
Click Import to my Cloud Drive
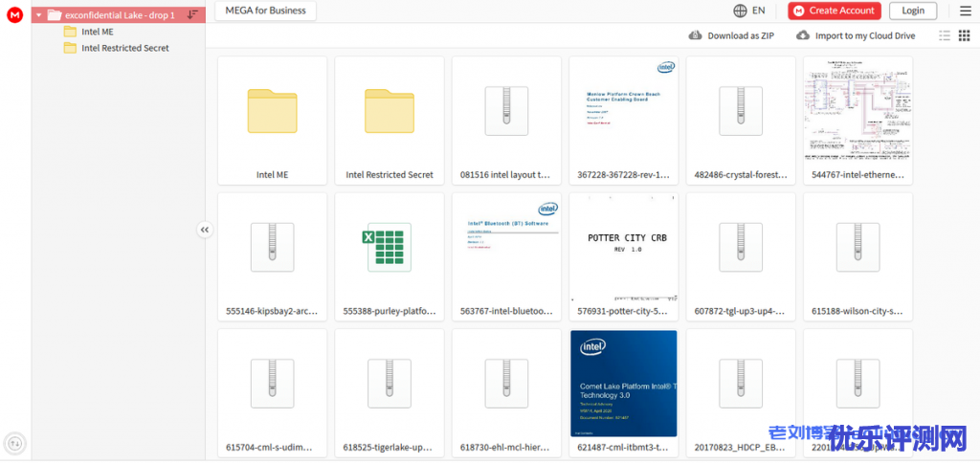coord(856,35)
